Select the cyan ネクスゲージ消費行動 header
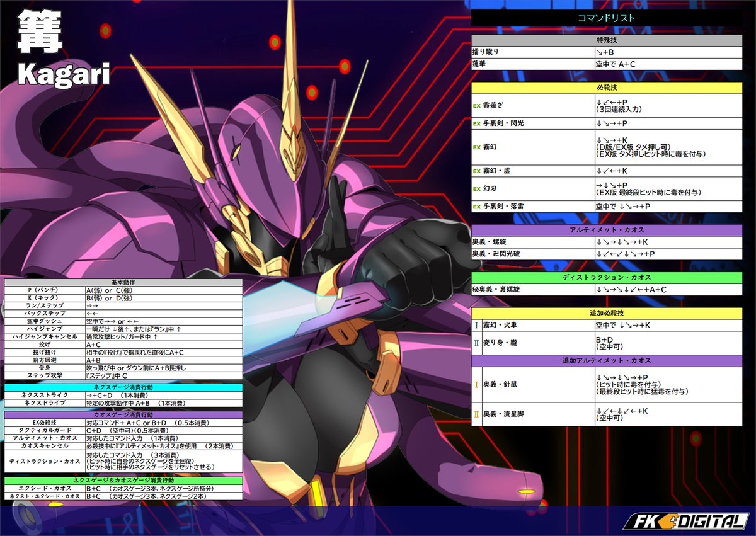 (123, 387)
